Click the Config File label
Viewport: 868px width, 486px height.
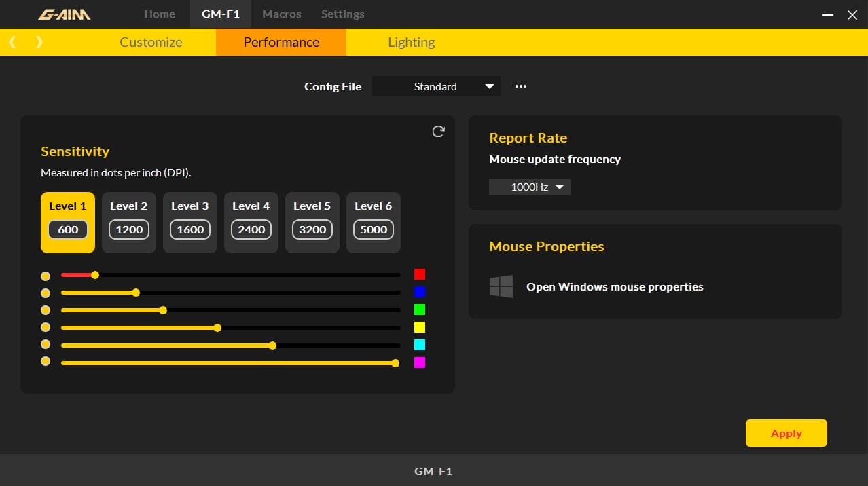click(333, 87)
